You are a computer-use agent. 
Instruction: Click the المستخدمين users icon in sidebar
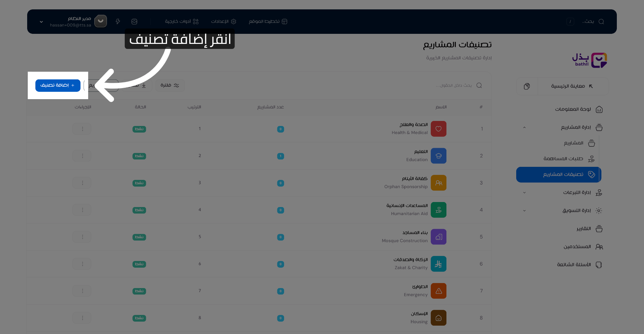[x=600, y=247]
